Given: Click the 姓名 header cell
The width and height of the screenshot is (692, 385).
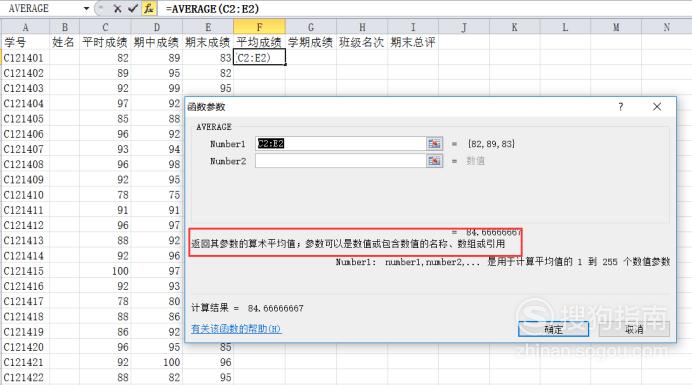Looking at the screenshot, I should click(64, 42).
